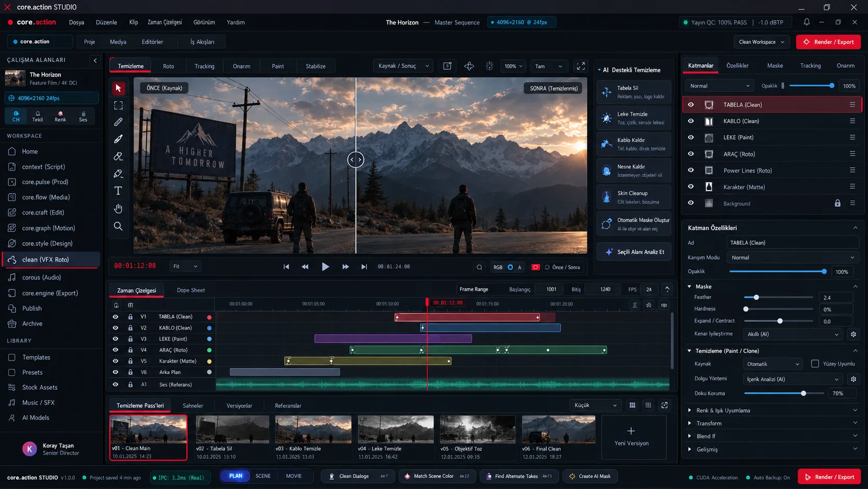Open the Ses mode icon
Image resolution: width=868 pixels, height=489 pixels.
point(83,116)
